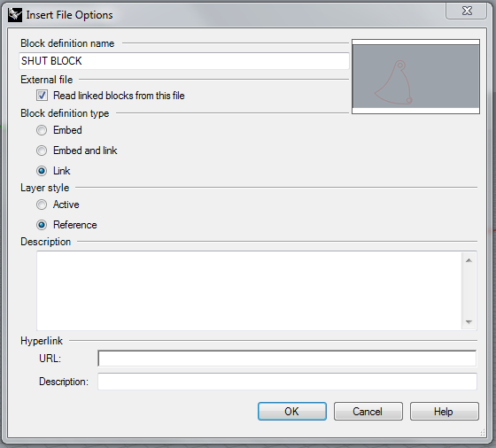Click the Rhino icon in the title bar
Image resolution: width=496 pixels, height=448 pixels.
[15, 15]
